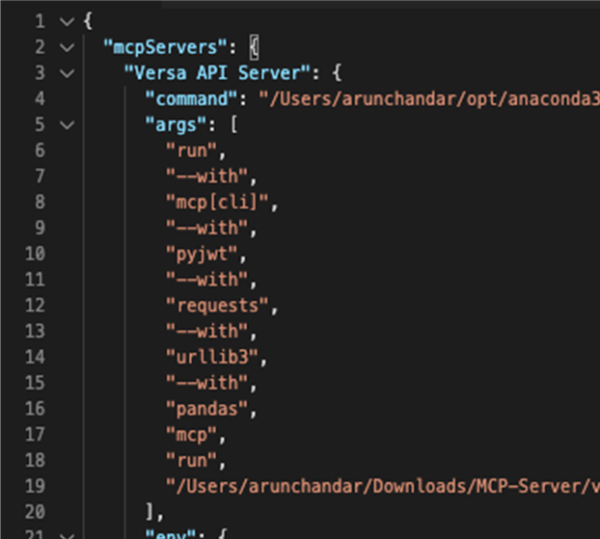Click the "command" key on line 4
The height and width of the screenshot is (539, 600).
tap(191, 99)
